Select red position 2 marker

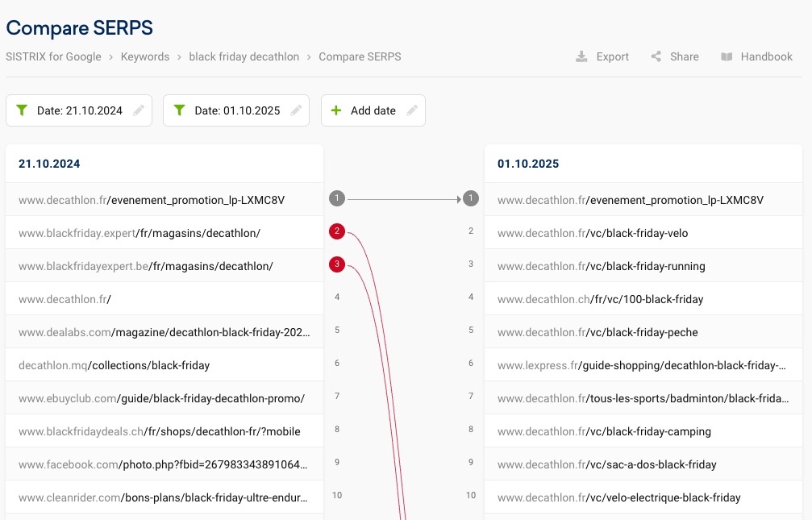coord(337,232)
